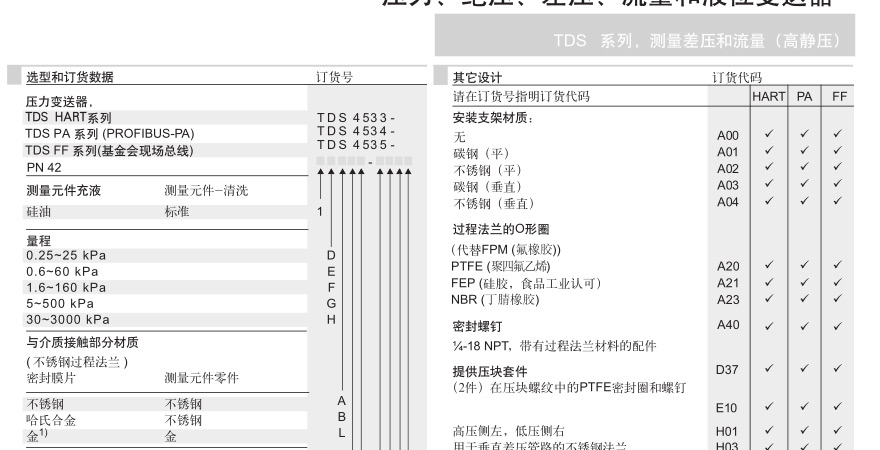Click the 订货号 column header
This screenshot has height=450, width=880.
pyautogui.click(x=334, y=77)
